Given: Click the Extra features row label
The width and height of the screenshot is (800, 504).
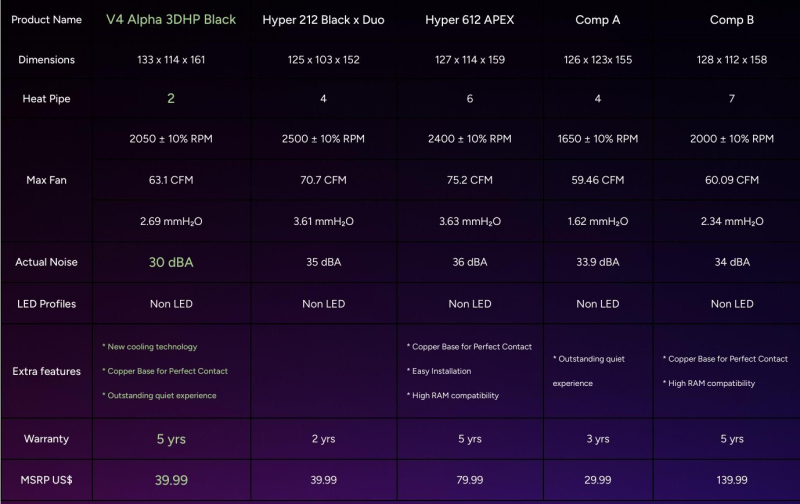Looking at the screenshot, I should pyautogui.click(x=46, y=371).
